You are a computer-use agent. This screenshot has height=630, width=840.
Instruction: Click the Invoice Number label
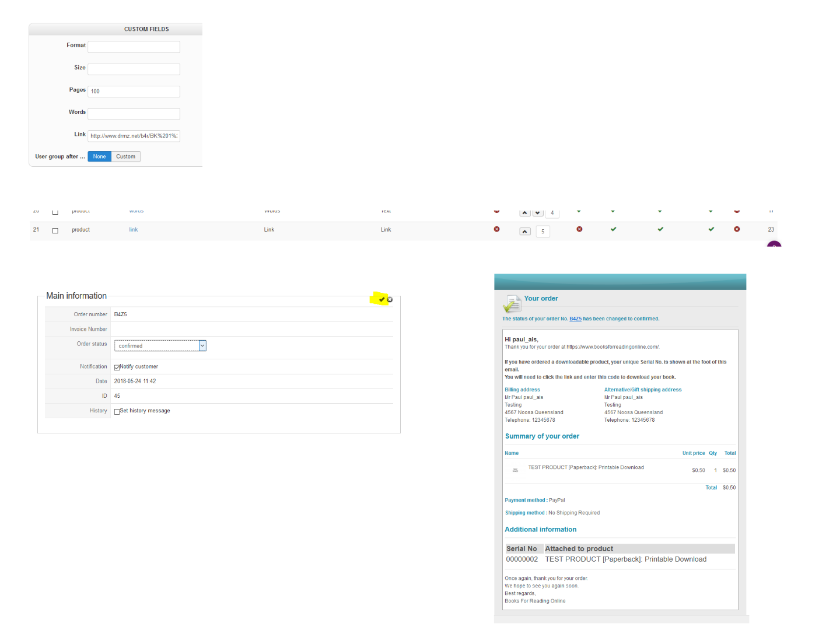point(89,330)
